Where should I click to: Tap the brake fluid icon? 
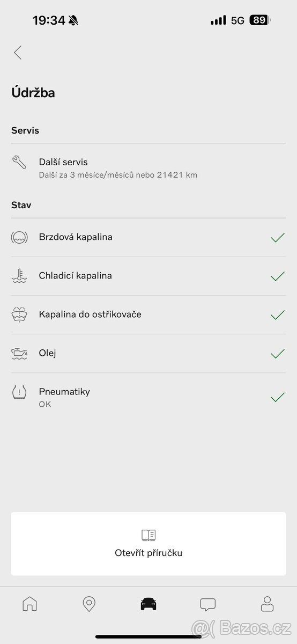click(x=19, y=237)
